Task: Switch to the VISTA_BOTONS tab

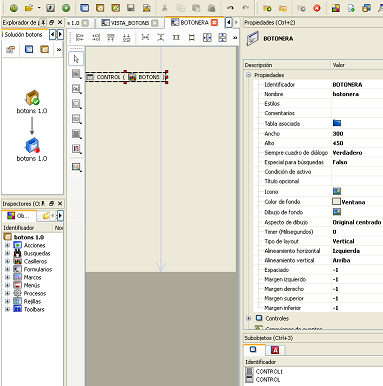Action: 129,23
